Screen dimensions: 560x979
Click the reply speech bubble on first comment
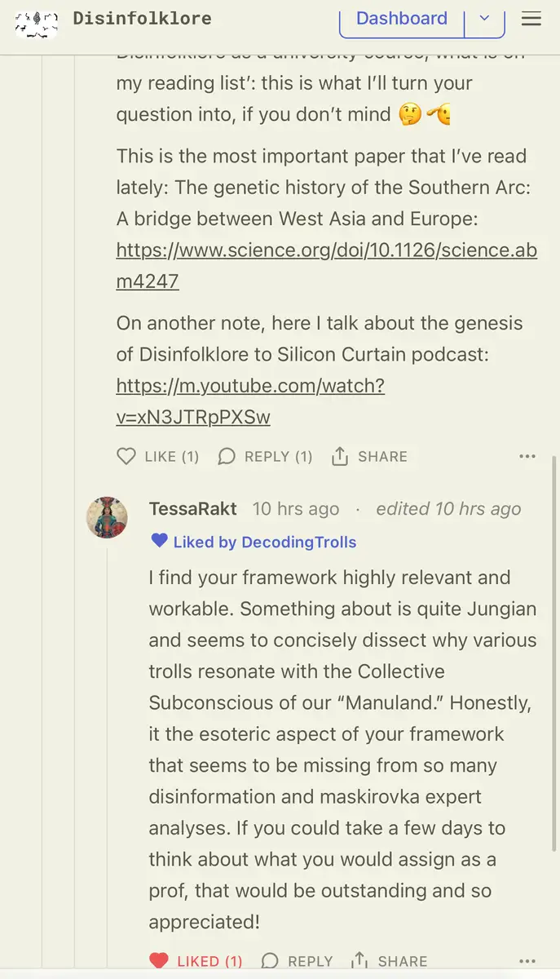pos(227,456)
